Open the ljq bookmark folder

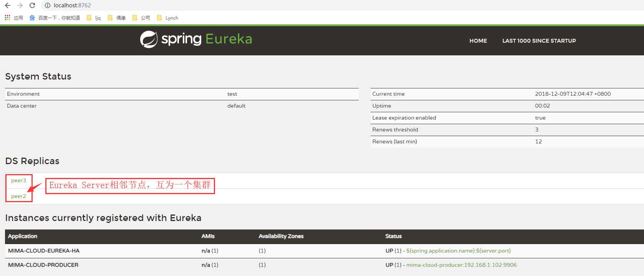coord(94,18)
